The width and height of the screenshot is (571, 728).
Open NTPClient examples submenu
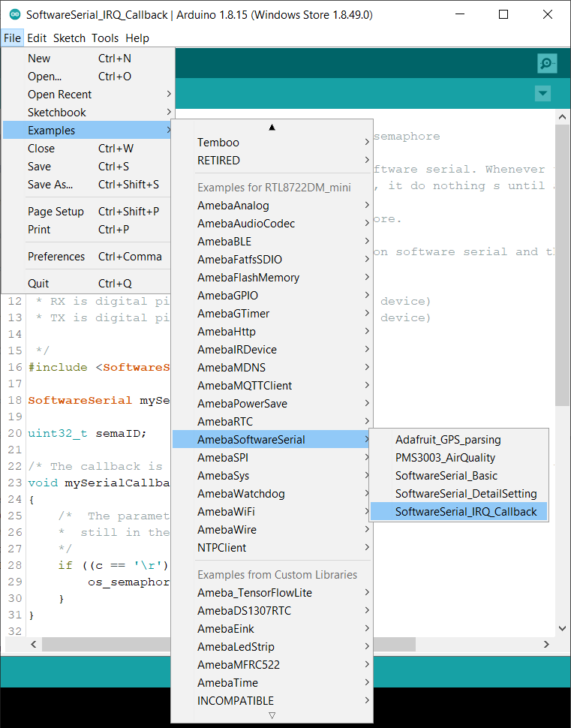[x=272, y=548]
